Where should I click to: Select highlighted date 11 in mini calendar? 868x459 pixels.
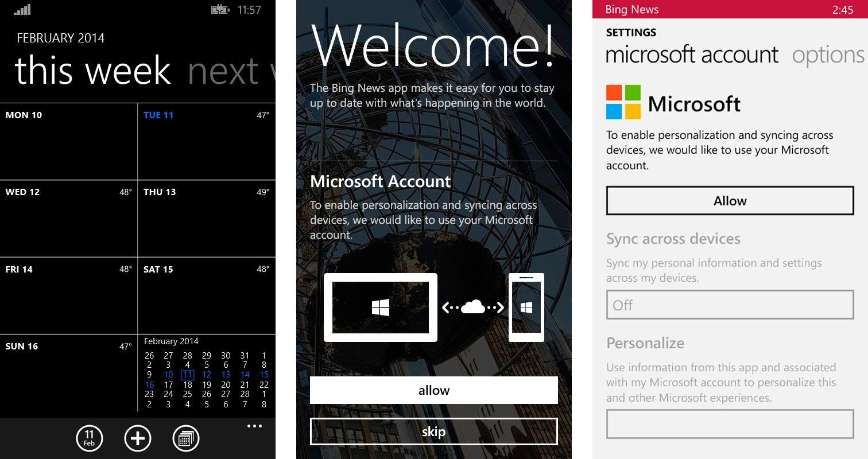click(x=188, y=375)
